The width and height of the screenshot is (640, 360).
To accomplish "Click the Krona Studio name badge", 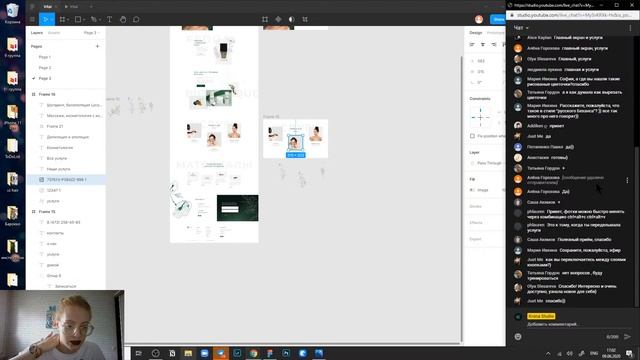I will [x=541, y=316].
